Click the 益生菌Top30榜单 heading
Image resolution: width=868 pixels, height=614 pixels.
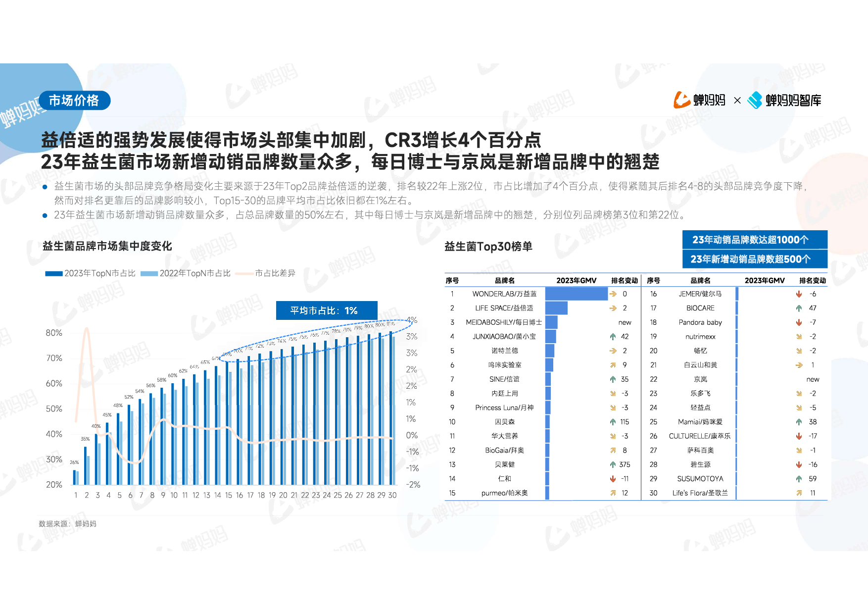tap(488, 247)
